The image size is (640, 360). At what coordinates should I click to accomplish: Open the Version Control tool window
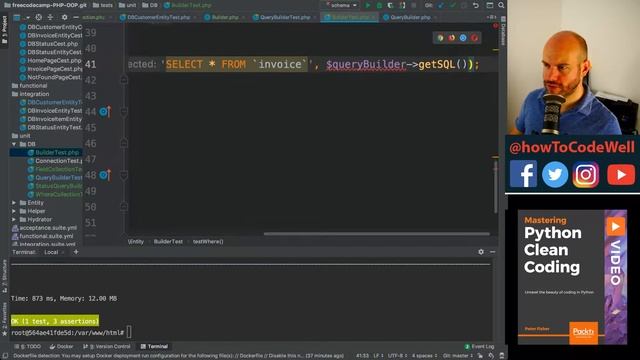[107, 347]
